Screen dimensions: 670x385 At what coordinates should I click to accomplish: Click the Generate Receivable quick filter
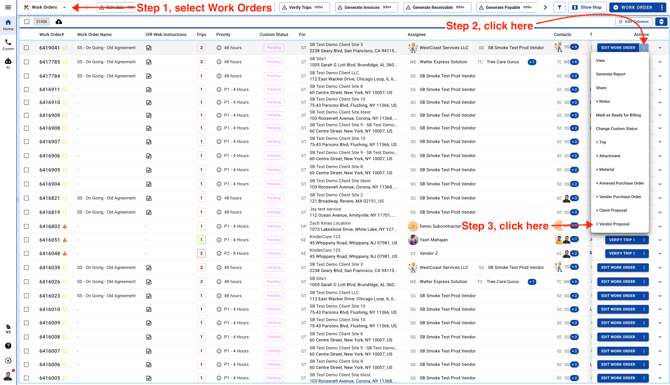pos(437,7)
